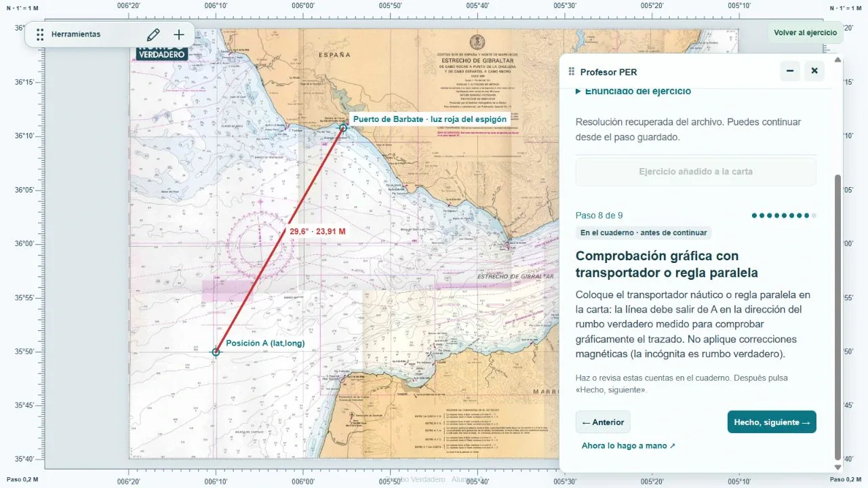This screenshot has width=868, height=488.
Task: Grab the Herramientas toolbar drag handle
Action: click(40, 35)
